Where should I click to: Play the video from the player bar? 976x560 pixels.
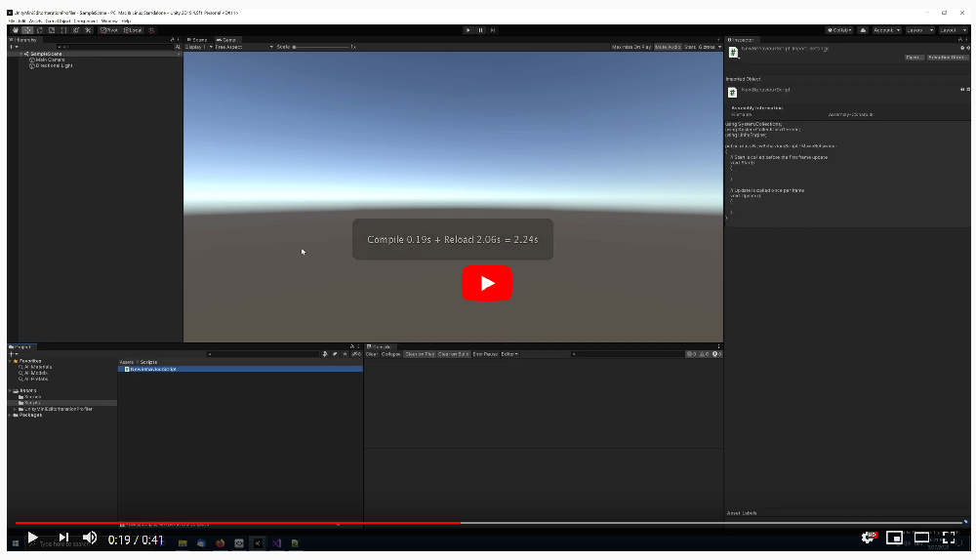(x=33, y=538)
